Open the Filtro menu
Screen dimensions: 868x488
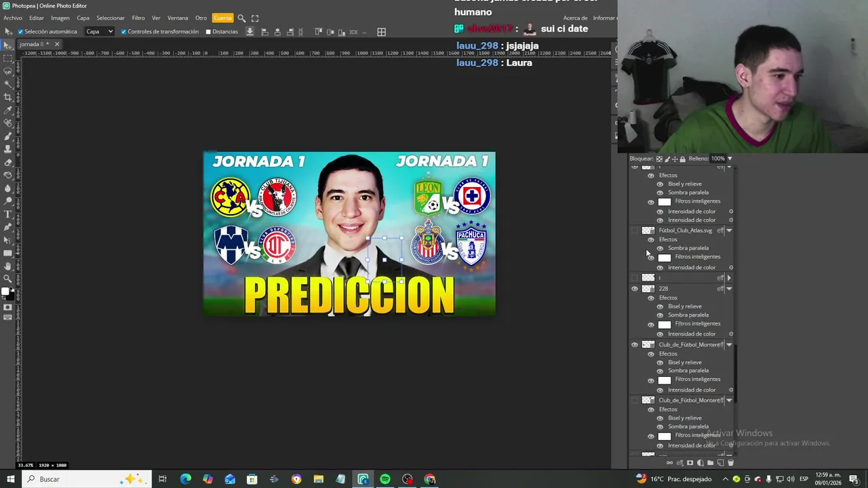(138, 18)
